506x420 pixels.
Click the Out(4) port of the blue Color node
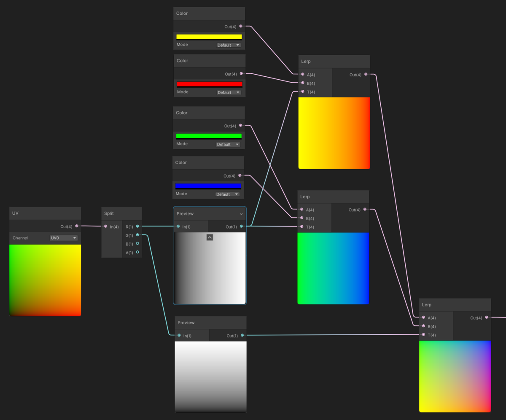click(x=240, y=175)
